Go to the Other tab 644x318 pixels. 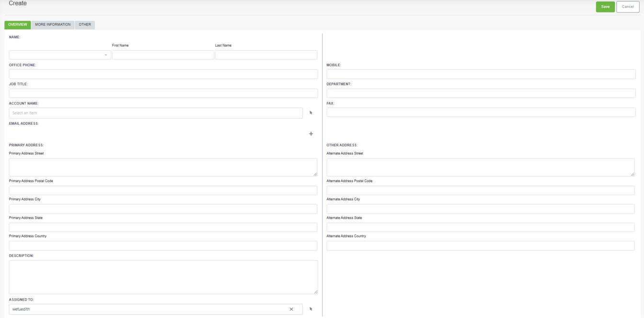pos(85,25)
